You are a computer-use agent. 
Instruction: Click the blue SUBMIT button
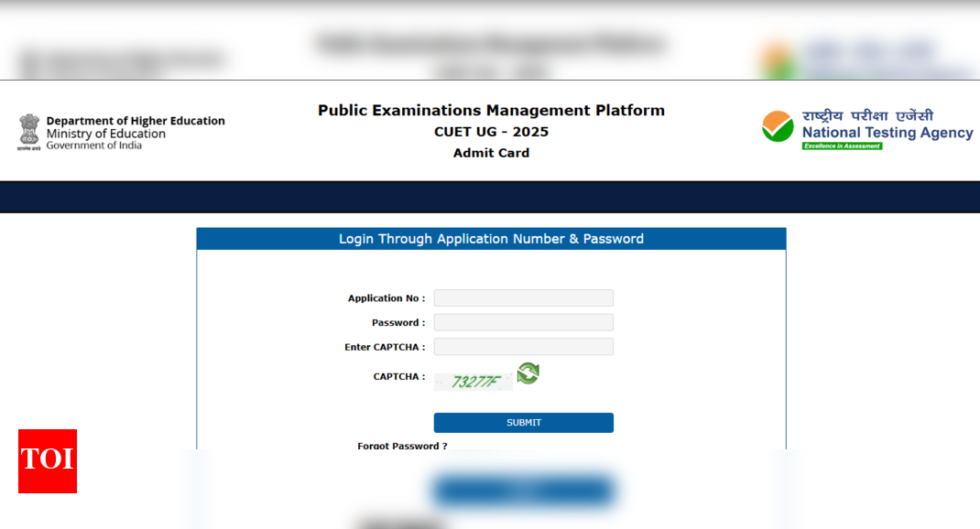coord(524,423)
